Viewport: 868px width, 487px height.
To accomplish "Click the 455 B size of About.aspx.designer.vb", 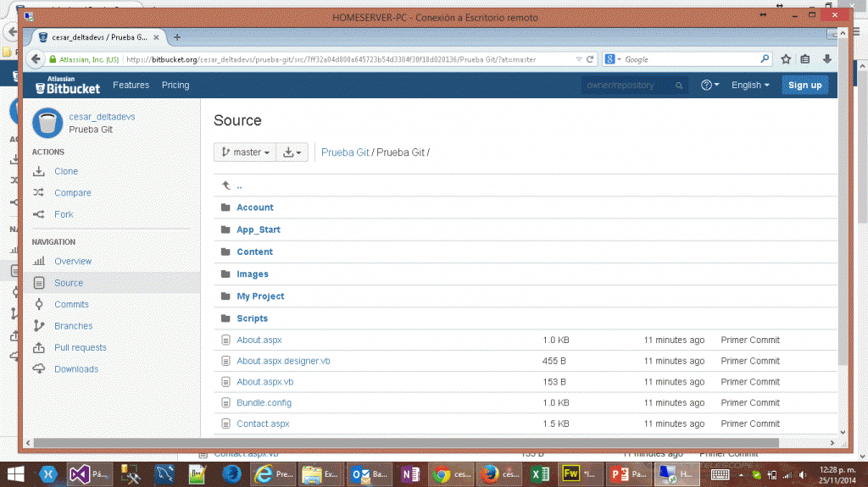I will [554, 361].
